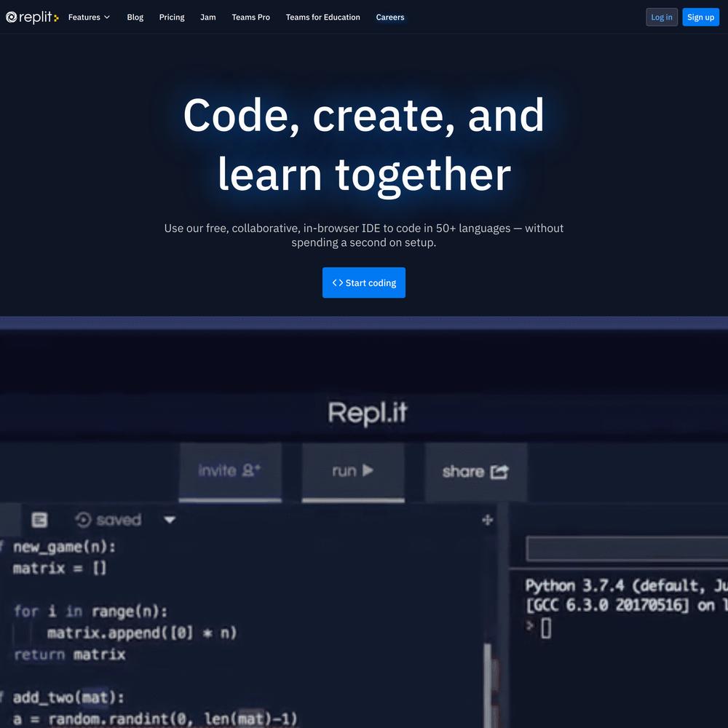The width and height of the screenshot is (728, 728).
Task: Click the saved history indicator
Action: click(x=108, y=520)
